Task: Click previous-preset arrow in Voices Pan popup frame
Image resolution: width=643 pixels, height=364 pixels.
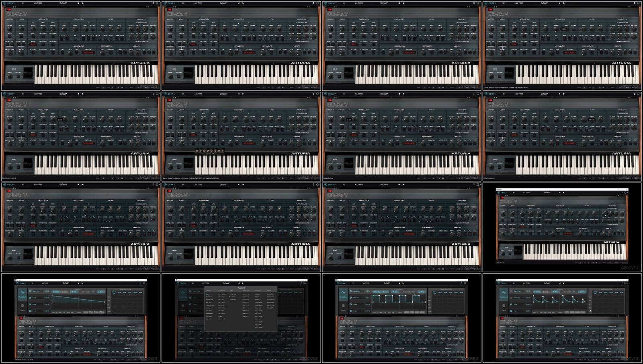Action: tap(238, 94)
